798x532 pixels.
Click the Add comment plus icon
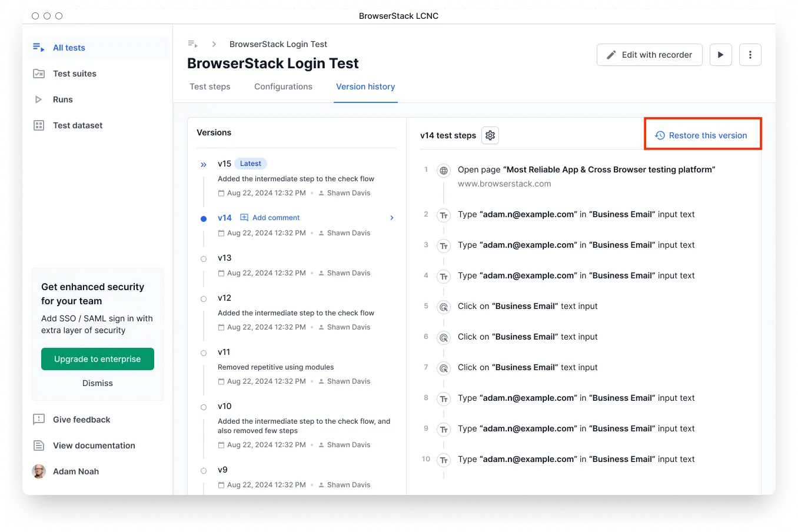(x=244, y=218)
